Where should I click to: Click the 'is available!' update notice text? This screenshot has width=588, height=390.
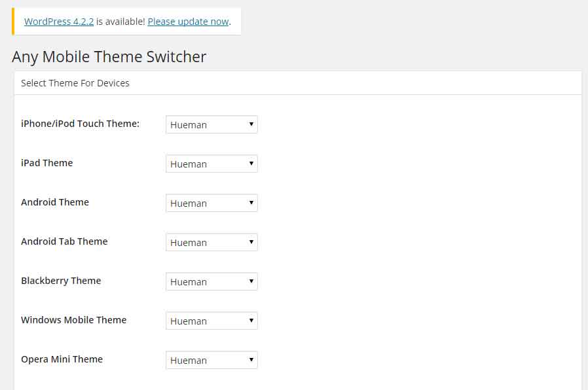120,22
